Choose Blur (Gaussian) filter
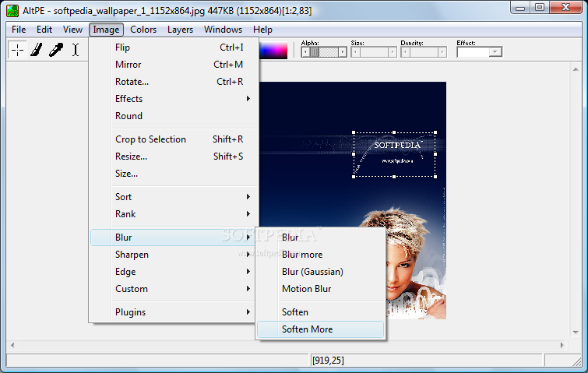588x373 pixels. (x=321, y=272)
